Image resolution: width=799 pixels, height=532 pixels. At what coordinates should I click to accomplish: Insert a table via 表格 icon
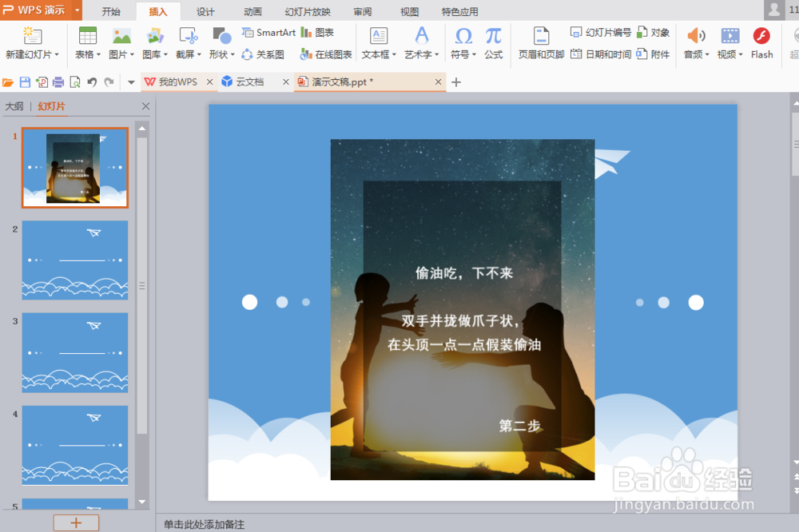88,36
